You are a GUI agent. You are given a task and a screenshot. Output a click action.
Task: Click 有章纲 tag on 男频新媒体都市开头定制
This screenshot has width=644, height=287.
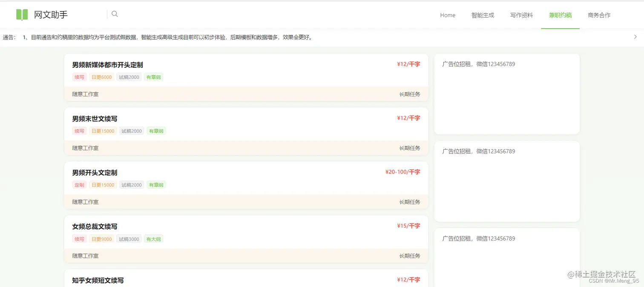153,77
